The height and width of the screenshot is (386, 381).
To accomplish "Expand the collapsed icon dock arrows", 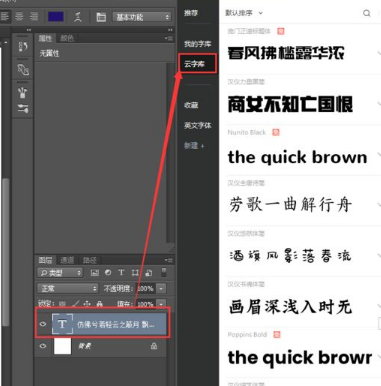I will pyautogui.click(x=29, y=30).
